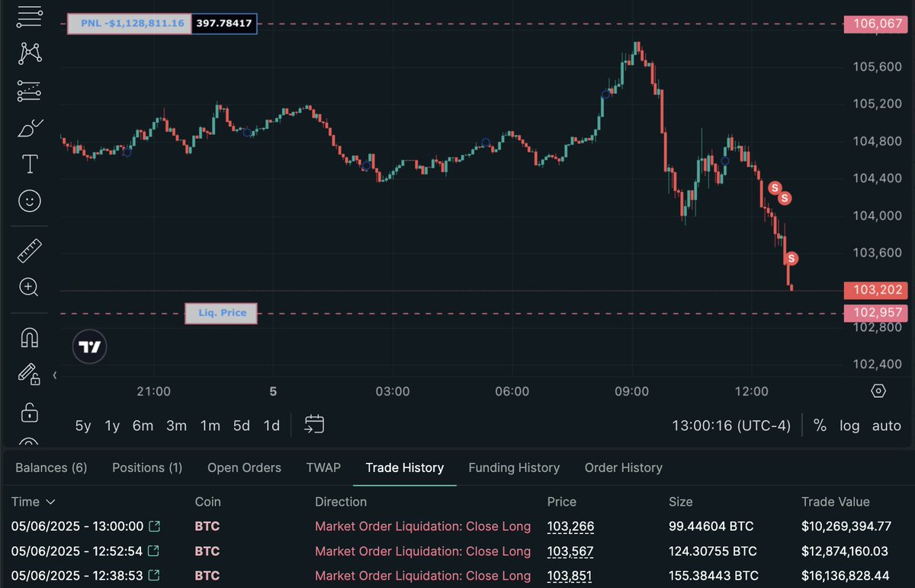Select the Text annotation tool
Image resolution: width=915 pixels, height=588 pixels.
[29, 163]
